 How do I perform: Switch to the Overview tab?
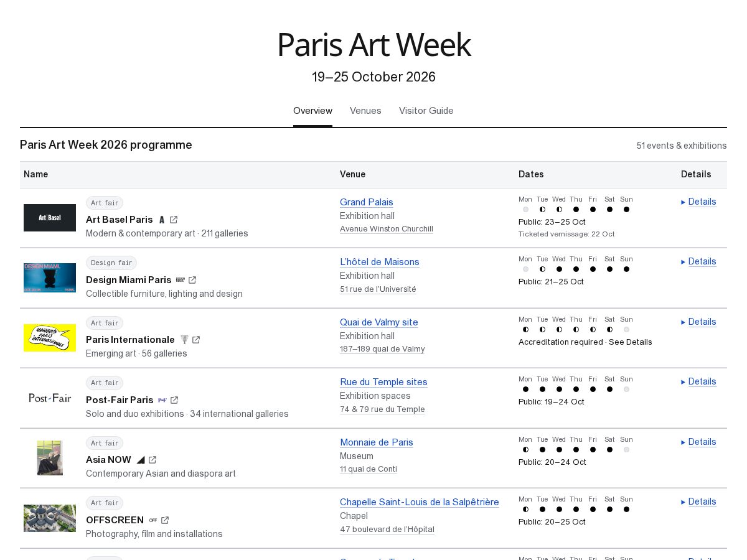click(x=312, y=111)
